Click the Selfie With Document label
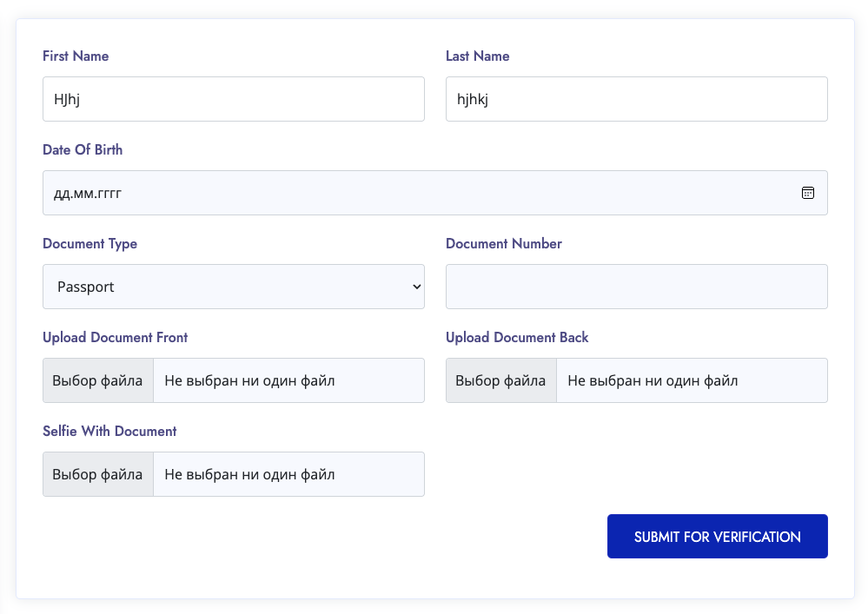The height and width of the screenshot is (614, 868). [109, 431]
